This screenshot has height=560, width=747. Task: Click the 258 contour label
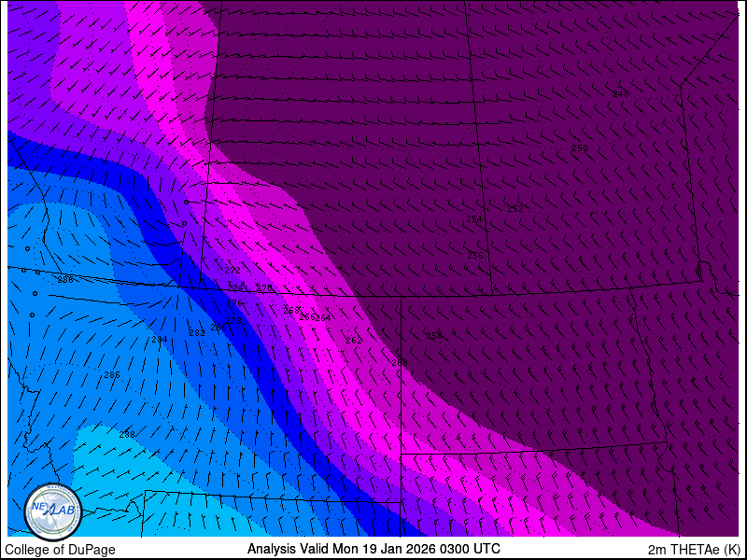(x=434, y=336)
